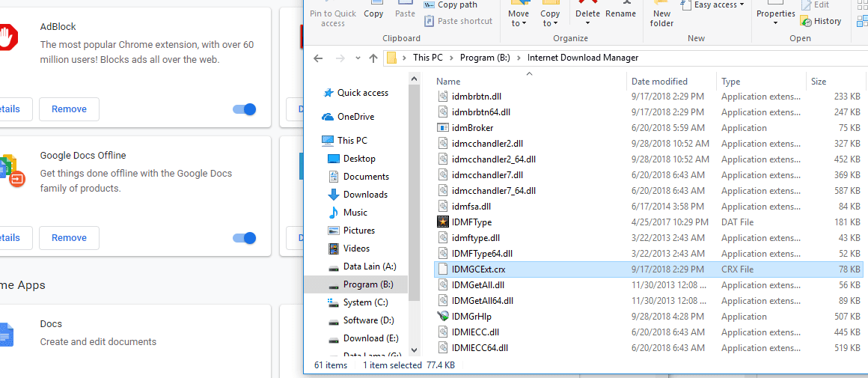The height and width of the screenshot is (378, 868).
Task: Open Documents in the navigation pane
Action: 358,177
